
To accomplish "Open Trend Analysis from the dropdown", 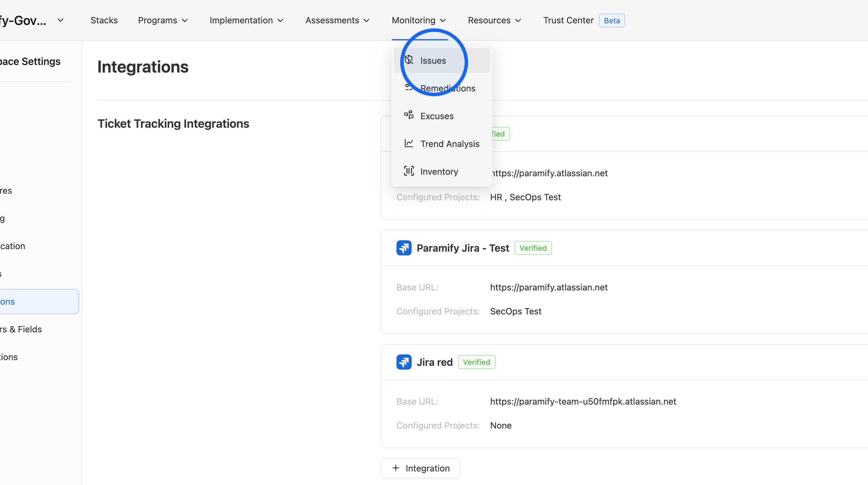I will [x=442, y=144].
